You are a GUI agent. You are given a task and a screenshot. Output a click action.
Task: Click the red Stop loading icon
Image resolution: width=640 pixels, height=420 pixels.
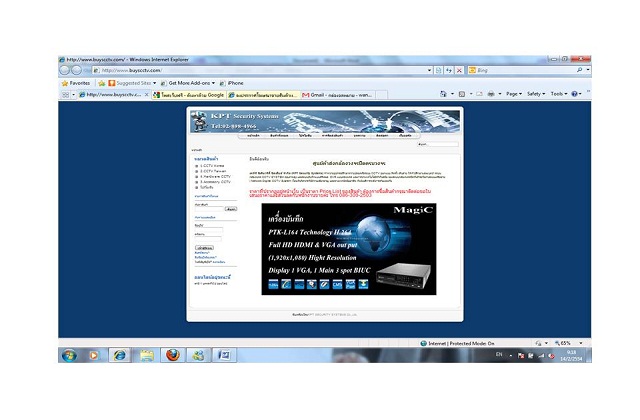459,70
